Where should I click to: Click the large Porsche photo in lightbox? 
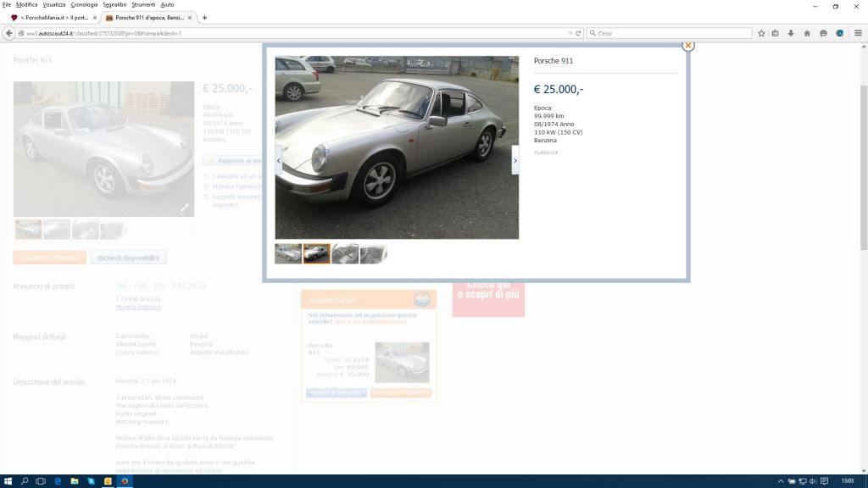[397, 147]
